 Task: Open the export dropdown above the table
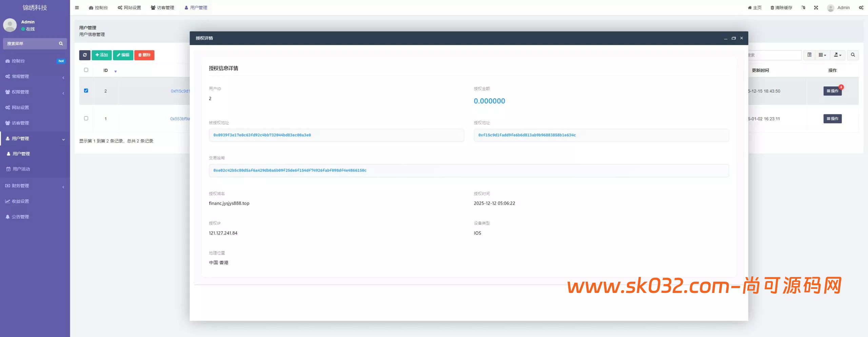tap(837, 55)
